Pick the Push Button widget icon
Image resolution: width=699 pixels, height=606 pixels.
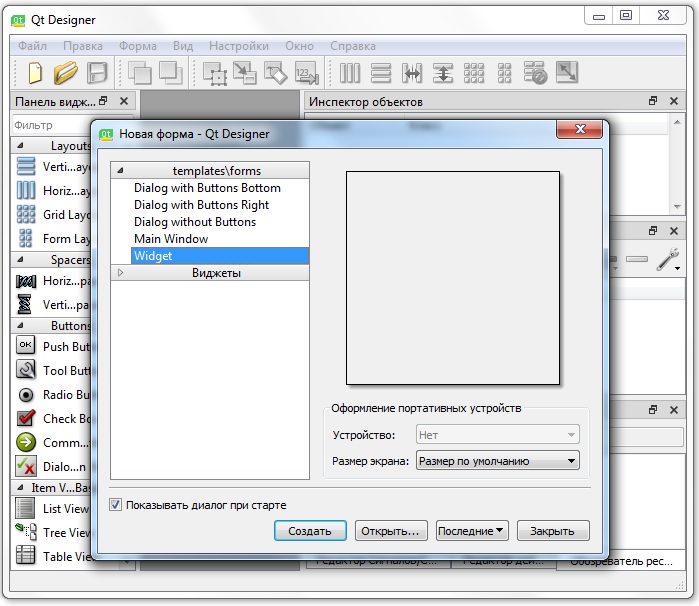pos(26,346)
